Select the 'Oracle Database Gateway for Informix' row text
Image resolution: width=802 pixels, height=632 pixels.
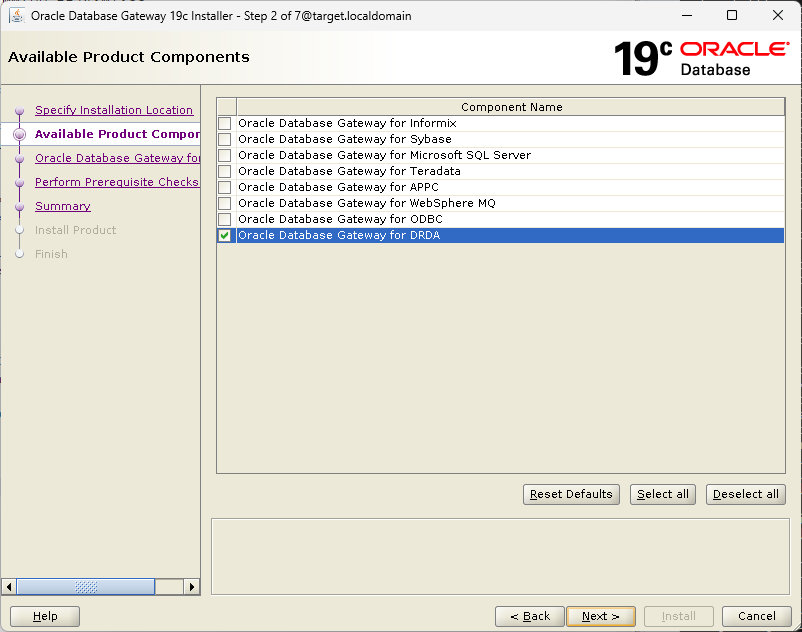click(x=347, y=123)
